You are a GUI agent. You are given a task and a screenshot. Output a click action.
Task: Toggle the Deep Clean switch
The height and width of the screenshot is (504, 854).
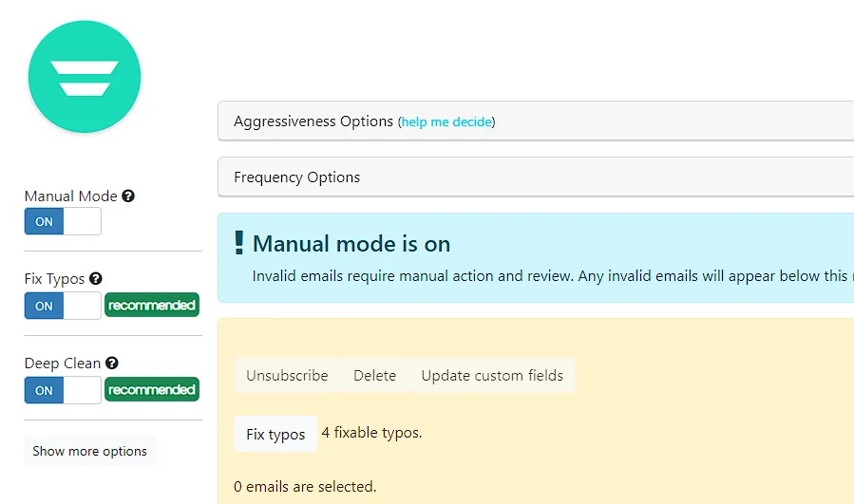63,390
